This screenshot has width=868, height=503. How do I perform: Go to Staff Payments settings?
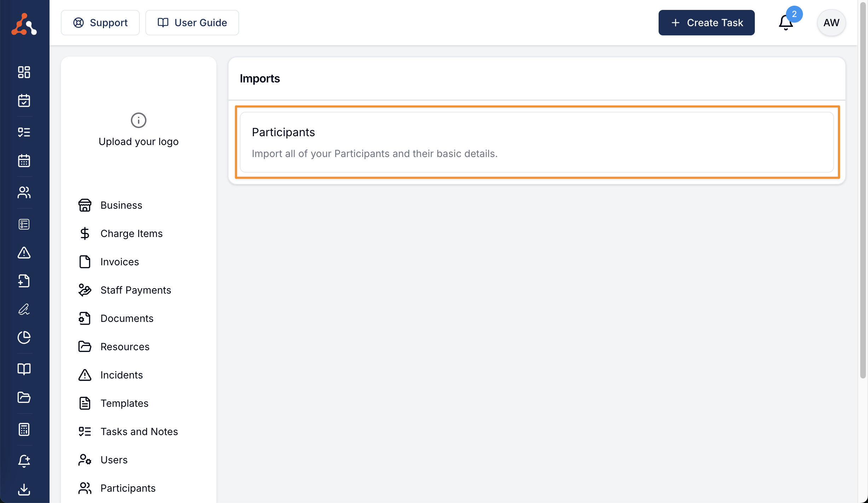click(x=135, y=290)
